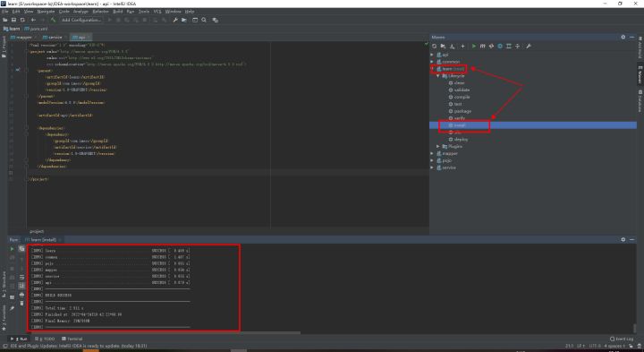Open the VCS menu
The height and width of the screenshot is (352, 644).
pos(157,12)
